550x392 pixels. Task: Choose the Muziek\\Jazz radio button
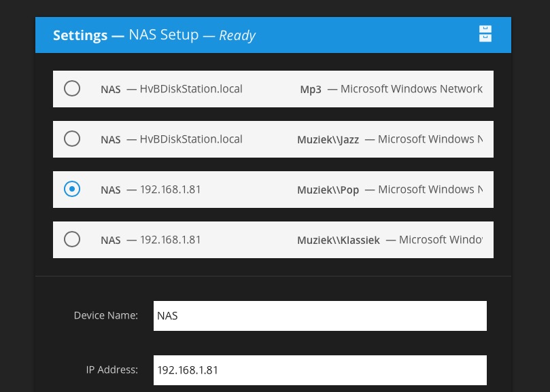(x=72, y=139)
